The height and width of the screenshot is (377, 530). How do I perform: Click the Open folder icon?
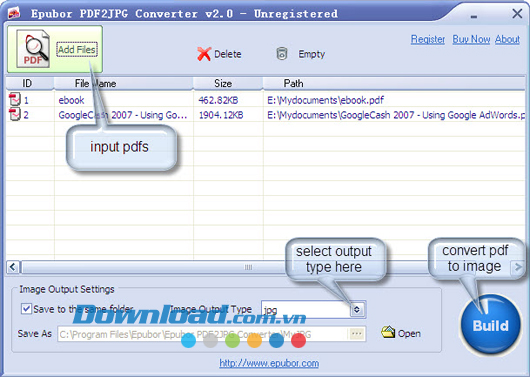click(388, 333)
